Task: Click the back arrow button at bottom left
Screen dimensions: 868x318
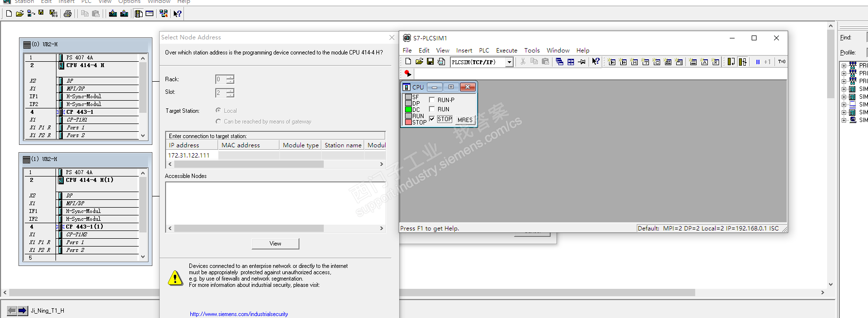Action: coord(12,310)
